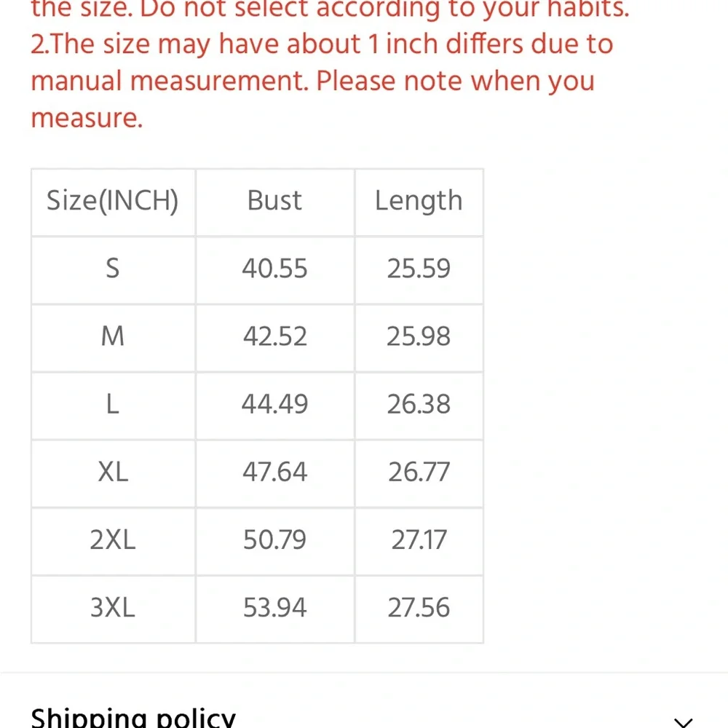Select the bust value 40.55
This screenshot has width=728, height=728.
[x=275, y=269]
